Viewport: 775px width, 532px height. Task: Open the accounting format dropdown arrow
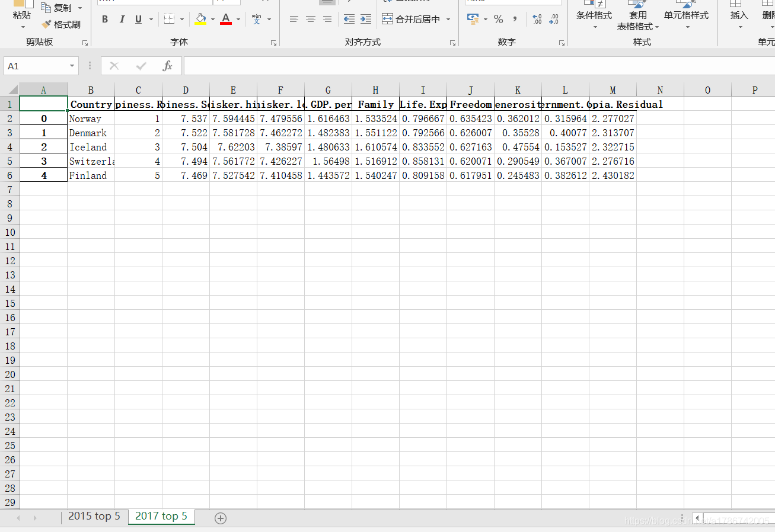click(485, 19)
